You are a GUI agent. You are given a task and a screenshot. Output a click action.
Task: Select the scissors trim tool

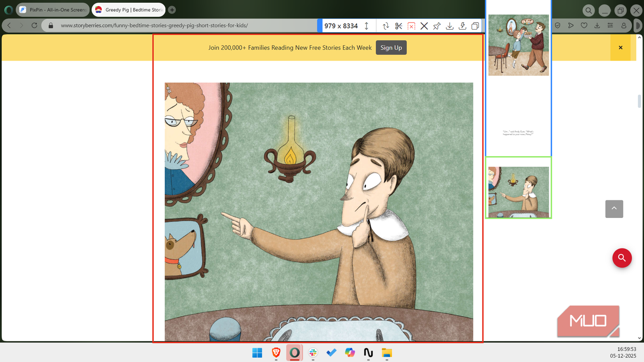click(x=398, y=26)
